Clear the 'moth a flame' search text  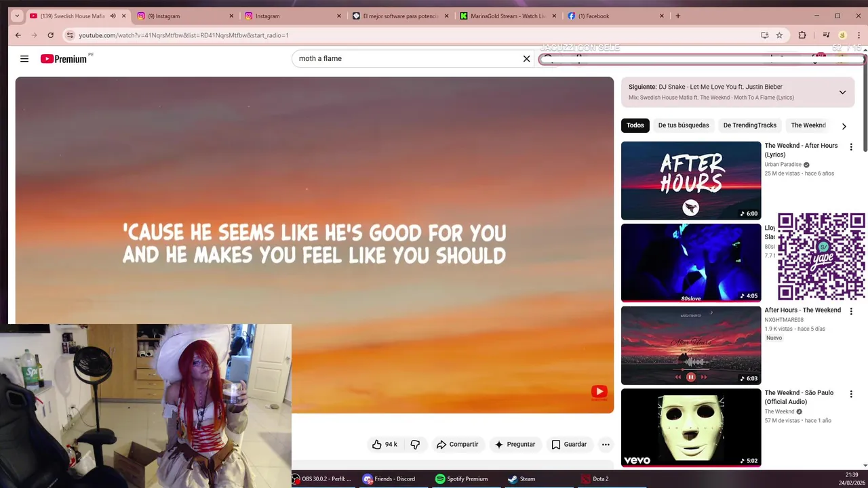[526, 59]
